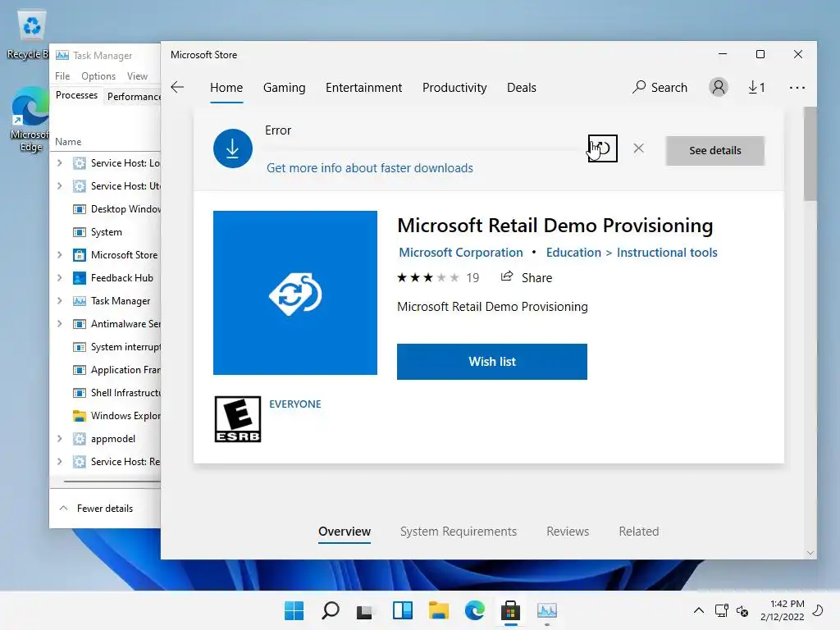Open Get more info about faster downloads
The width and height of the screenshot is (840, 630).
370,168
